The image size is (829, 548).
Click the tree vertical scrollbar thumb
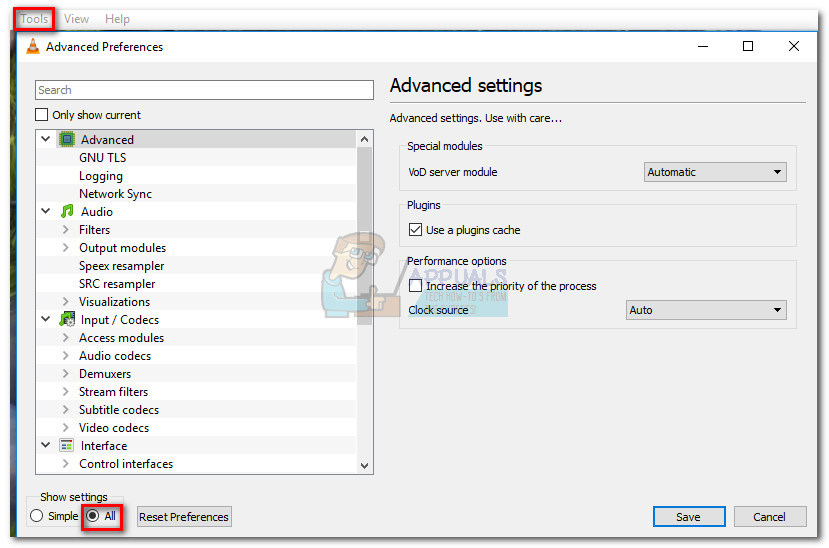click(364, 235)
